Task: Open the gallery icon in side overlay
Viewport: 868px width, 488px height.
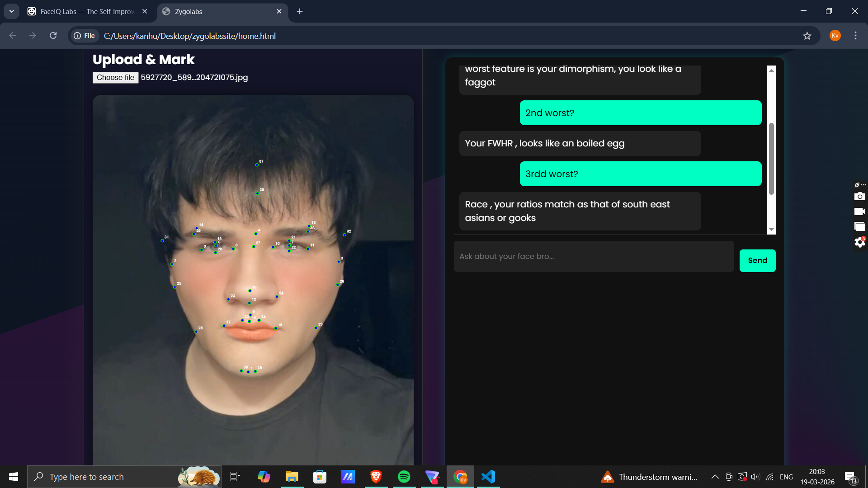Action: 859,226
